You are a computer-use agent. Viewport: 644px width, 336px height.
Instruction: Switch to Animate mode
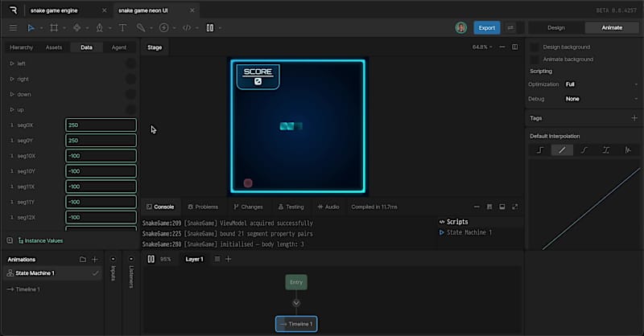coord(612,27)
